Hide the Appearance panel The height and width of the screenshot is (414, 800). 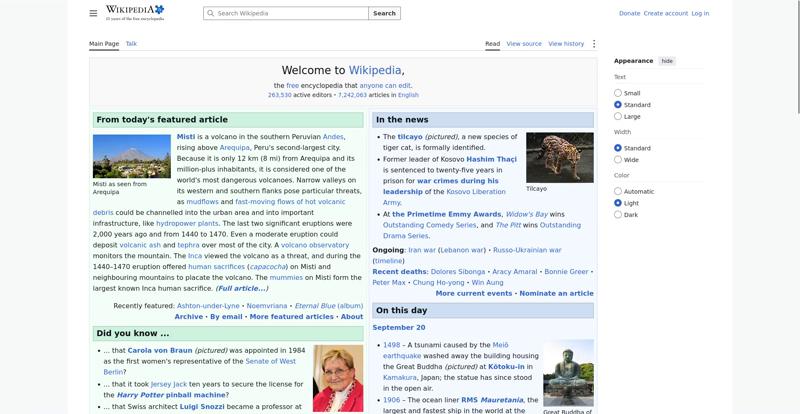pos(667,61)
